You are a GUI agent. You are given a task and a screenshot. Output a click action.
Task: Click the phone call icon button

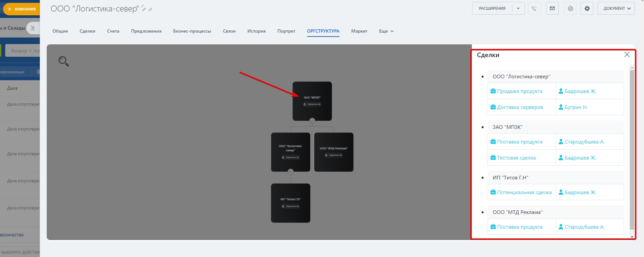click(534, 8)
